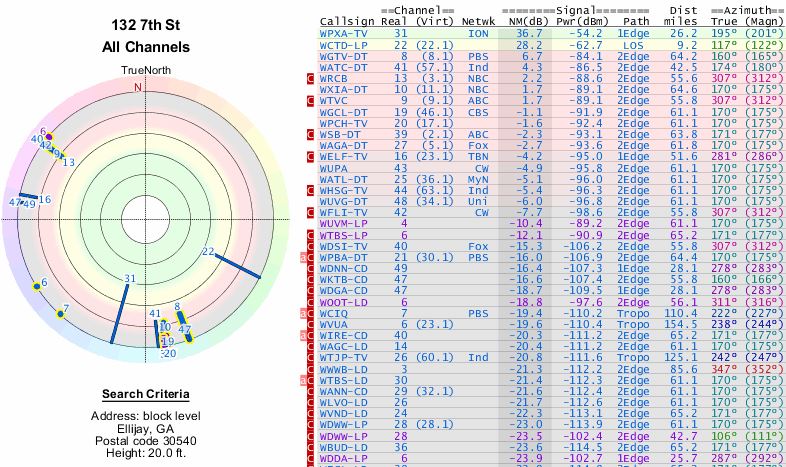
Task: Open the WCTD-LP callsign link
Action: click(343, 44)
